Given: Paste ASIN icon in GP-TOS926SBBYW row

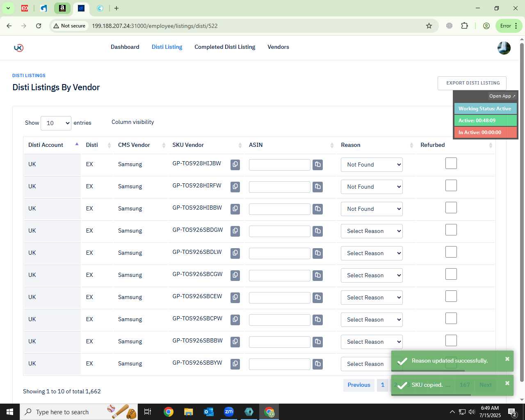Looking at the screenshot, I should 317,364.
